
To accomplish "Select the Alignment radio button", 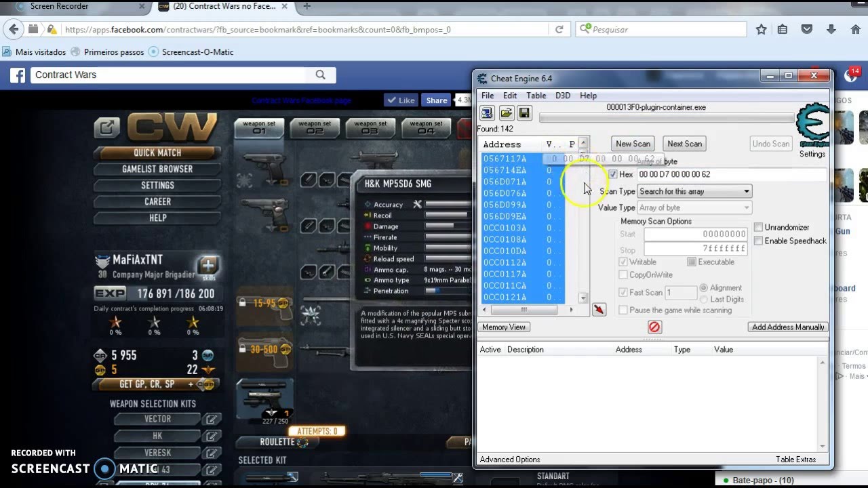I will [x=704, y=288].
